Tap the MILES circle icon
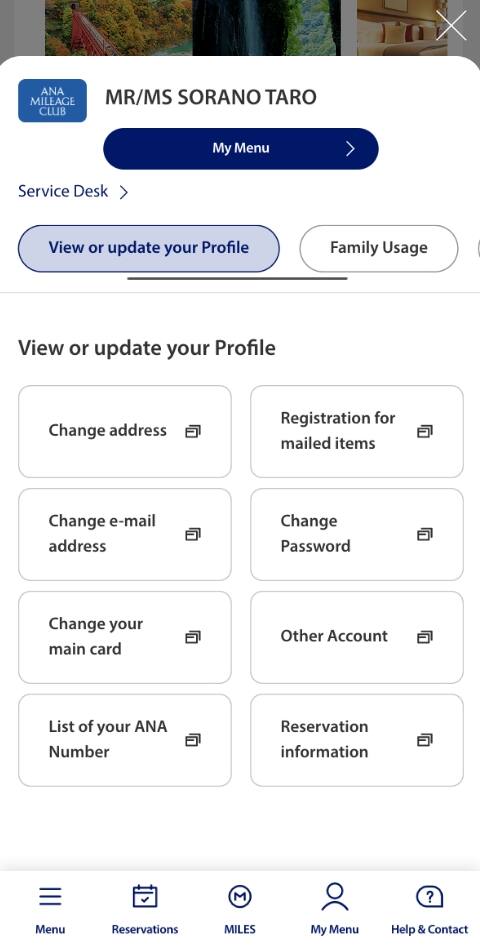The width and height of the screenshot is (480, 946). (240, 897)
